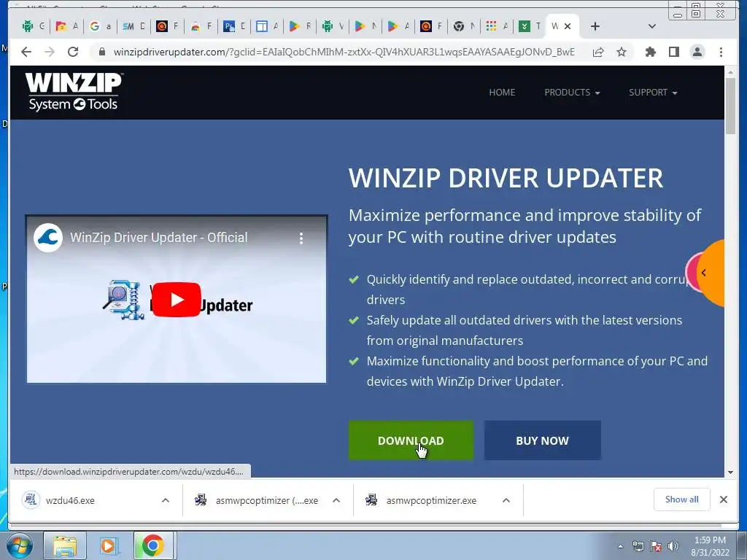Switch to the 'SM' tab
This screenshot has height=560, width=747.
[133, 26]
